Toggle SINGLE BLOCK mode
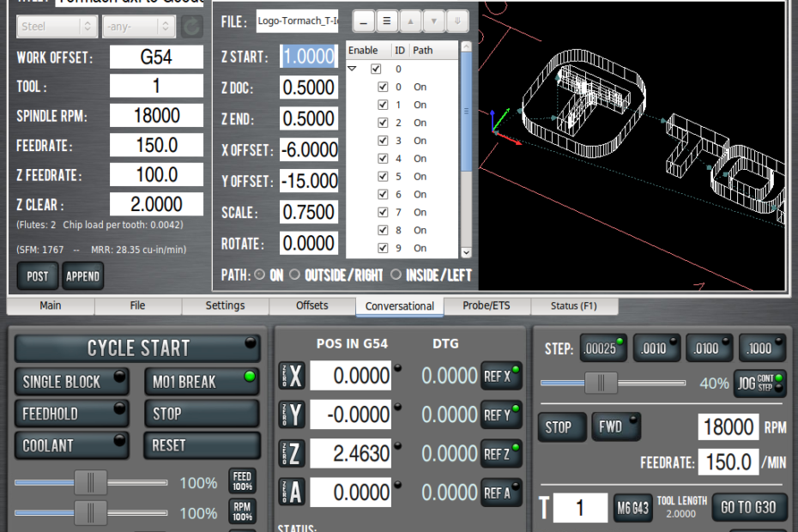 (x=71, y=382)
